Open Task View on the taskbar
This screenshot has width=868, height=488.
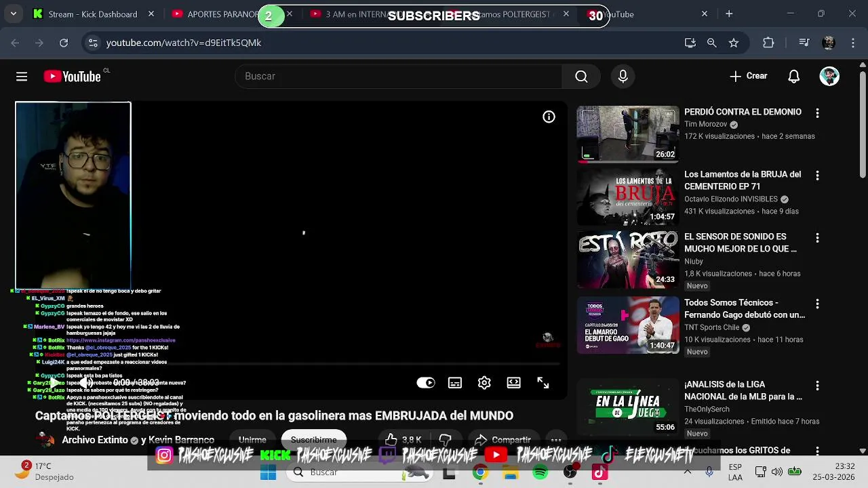coord(449,472)
